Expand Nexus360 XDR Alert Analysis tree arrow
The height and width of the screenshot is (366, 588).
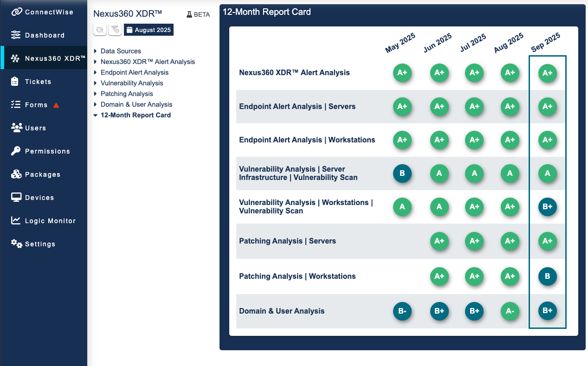click(96, 62)
